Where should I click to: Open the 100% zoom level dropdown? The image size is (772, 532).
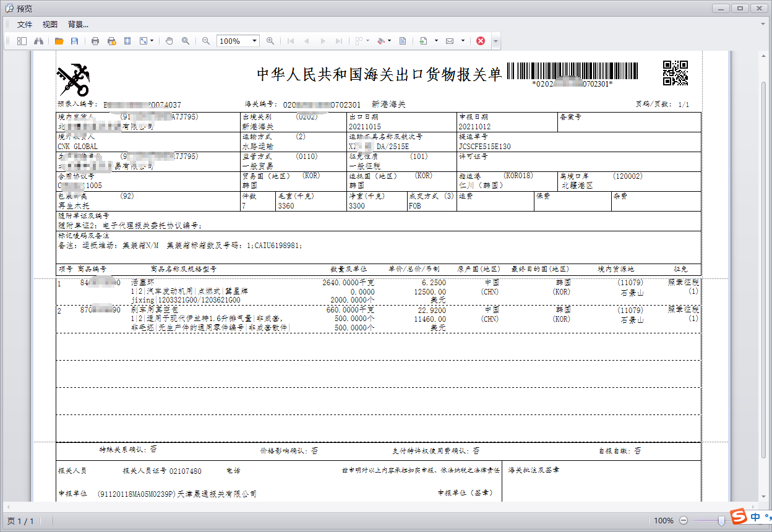tap(254, 41)
